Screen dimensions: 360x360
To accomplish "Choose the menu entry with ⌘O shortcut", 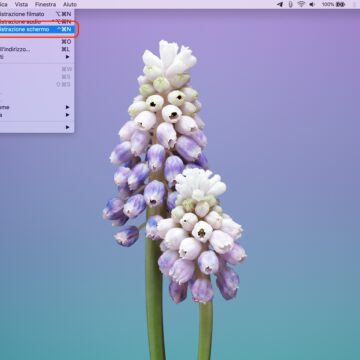I will pos(36,42).
